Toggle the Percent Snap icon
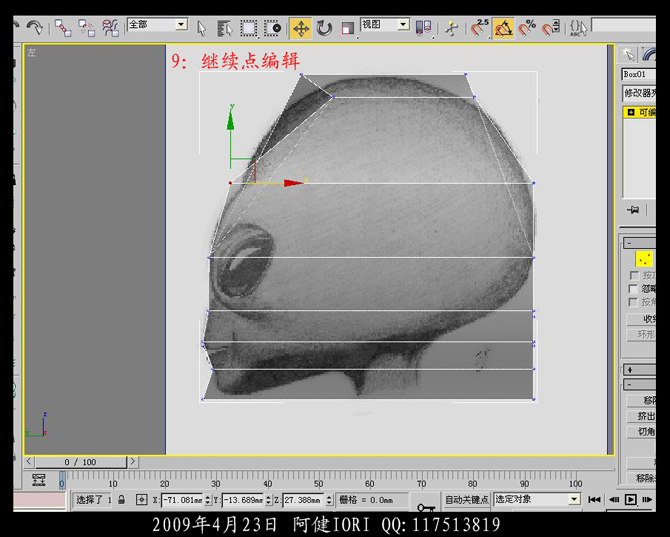The height and width of the screenshot is (537, 670). [528, 28]
